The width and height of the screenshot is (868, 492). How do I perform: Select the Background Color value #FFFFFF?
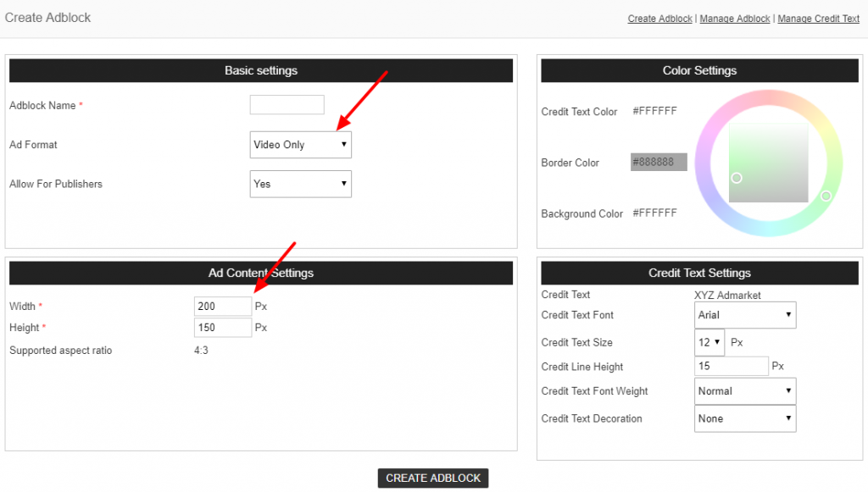click(x=655, y=213)
